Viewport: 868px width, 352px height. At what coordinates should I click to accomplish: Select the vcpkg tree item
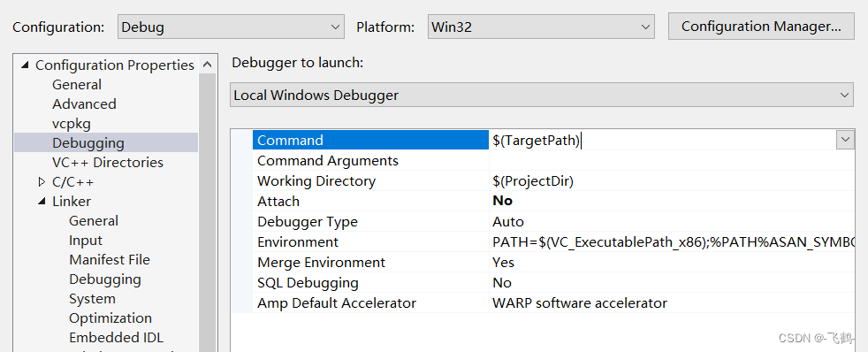coord(72,124)
